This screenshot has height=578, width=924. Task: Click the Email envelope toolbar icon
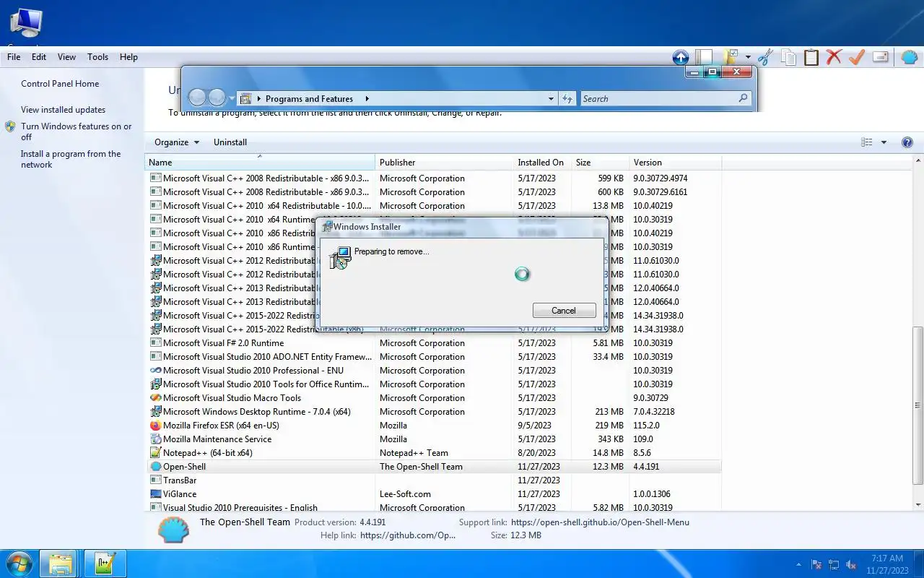tap(880, 57)
